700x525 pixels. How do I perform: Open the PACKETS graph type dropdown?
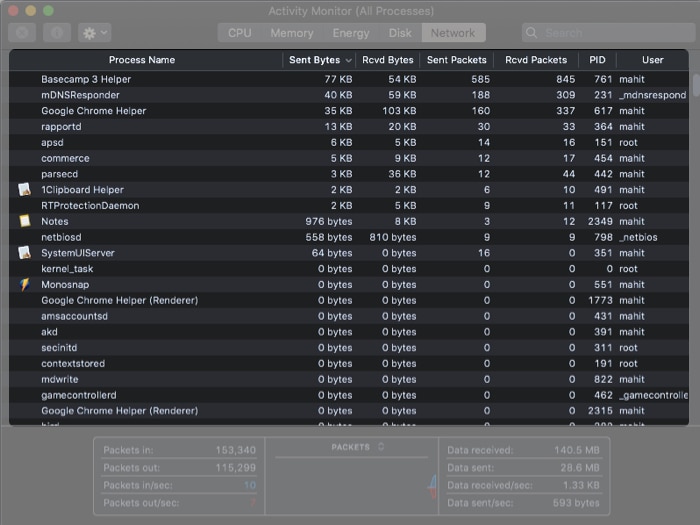click(x=358, y=447)
